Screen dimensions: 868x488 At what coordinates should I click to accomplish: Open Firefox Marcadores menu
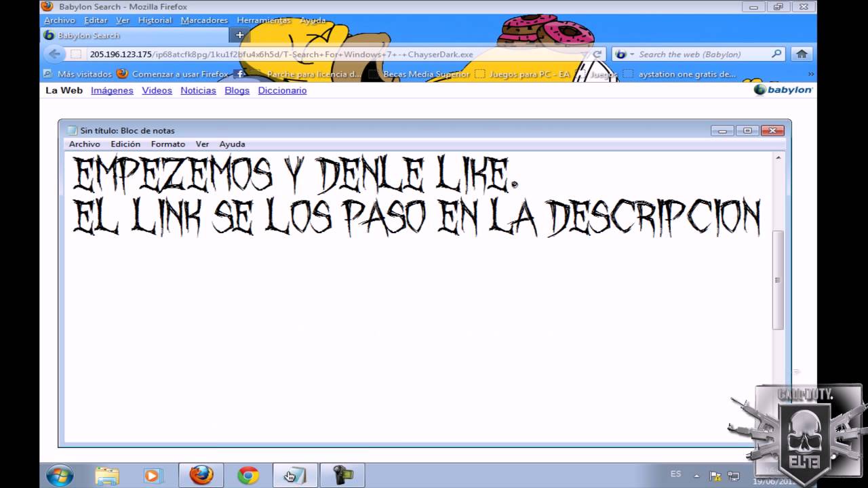(204, 20)
